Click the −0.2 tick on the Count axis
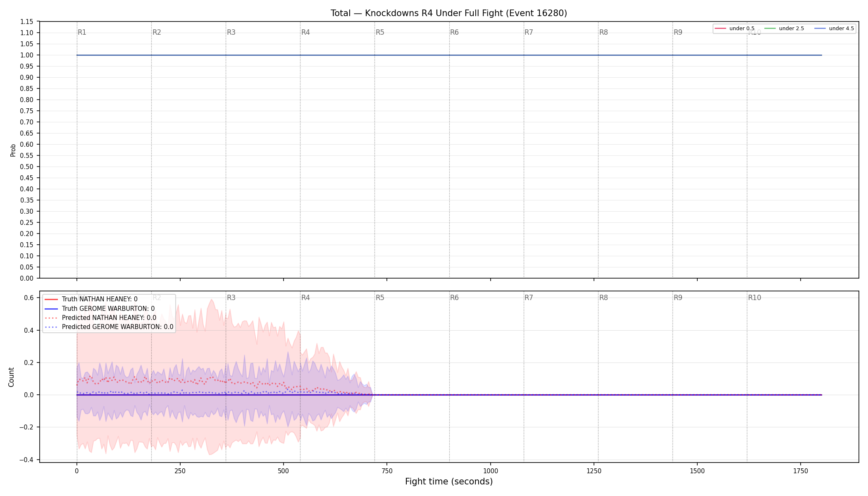The image size is (868, 496). click(26, 427)
